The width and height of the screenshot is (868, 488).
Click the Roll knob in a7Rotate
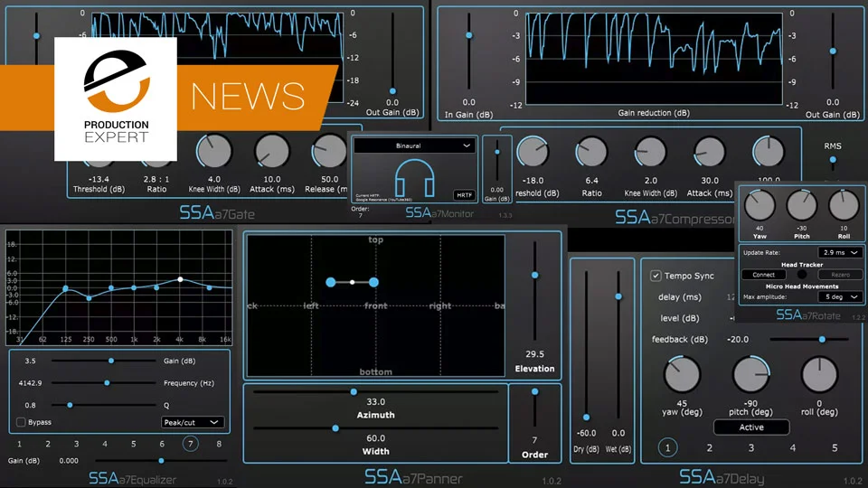pyautogui.click(x=844, y=206)
